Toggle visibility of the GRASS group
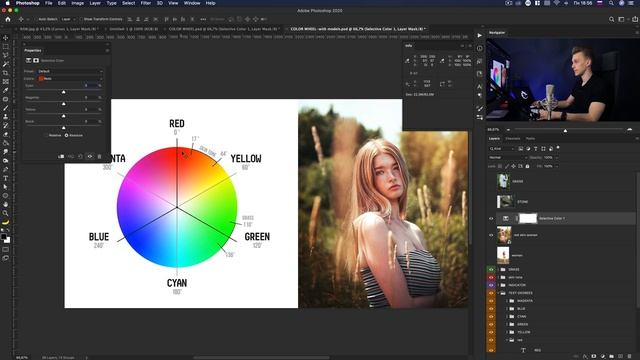 point(491,269)
